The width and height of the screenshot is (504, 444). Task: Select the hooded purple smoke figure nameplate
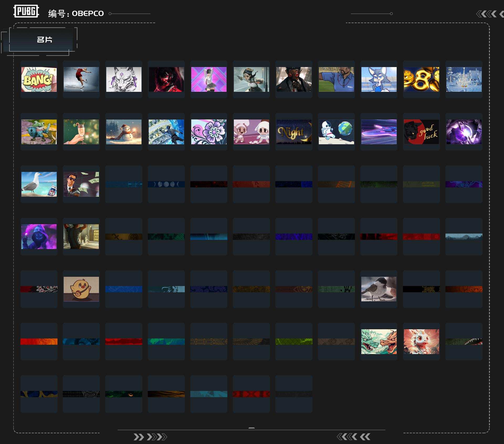(x=39, y=237)
